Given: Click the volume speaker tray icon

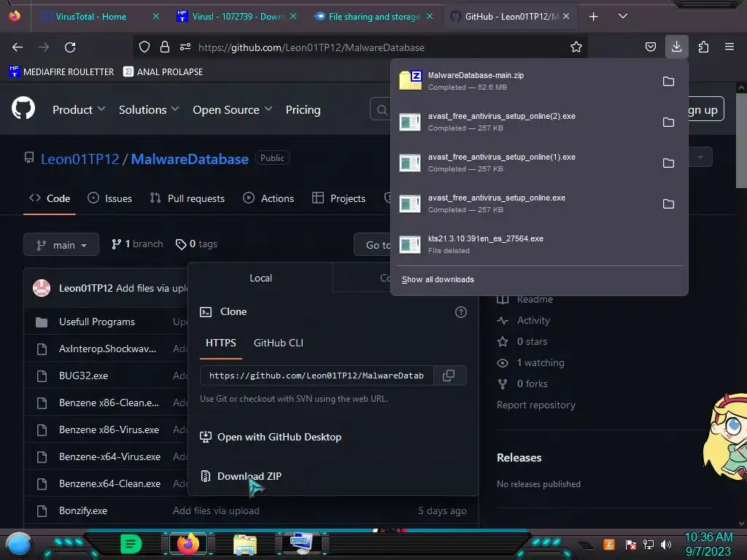Looking at the screenshot, I should pyautogui.click(x=666, y=544).
